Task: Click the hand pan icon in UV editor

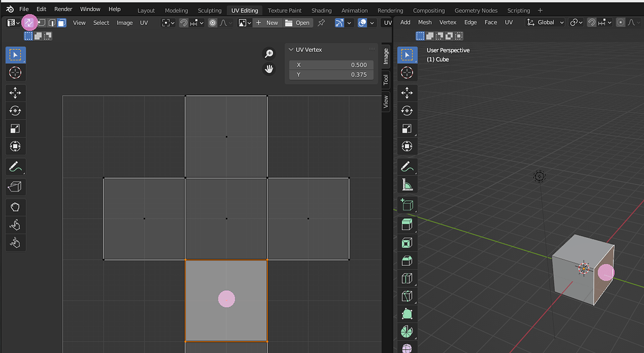Action: point(269,69)
